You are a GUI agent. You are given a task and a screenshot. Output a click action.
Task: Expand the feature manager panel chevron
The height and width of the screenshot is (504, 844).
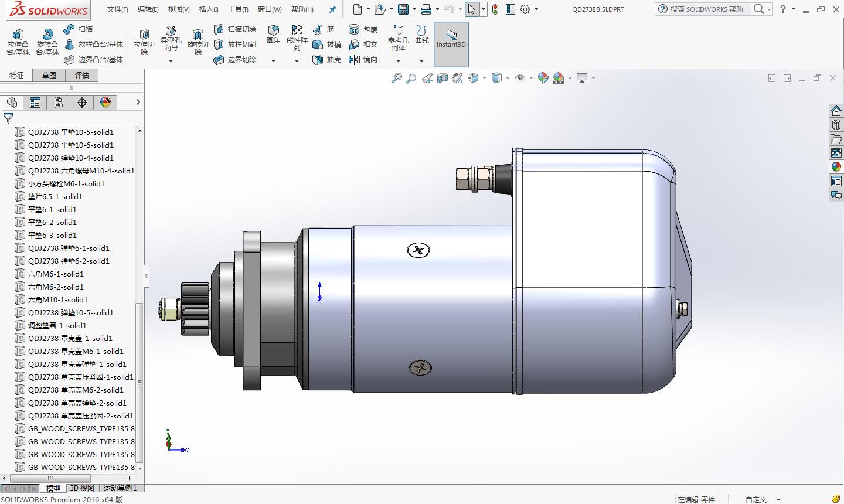coord(138,102)
